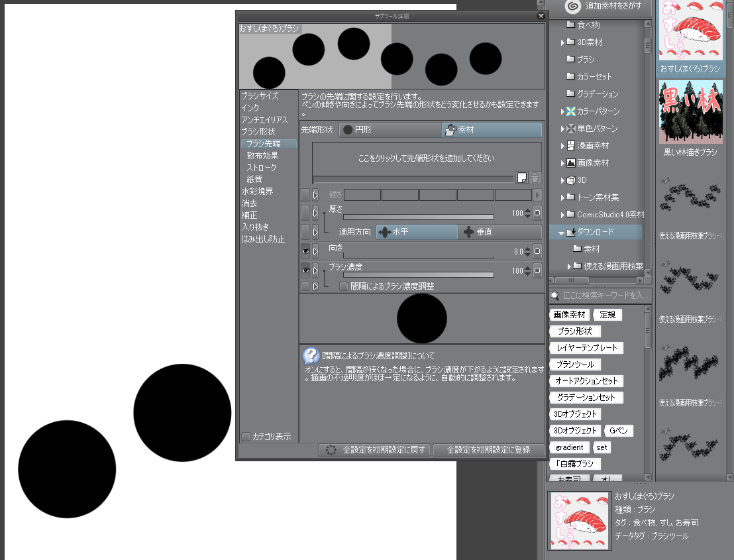Collapse the ダウンロード folder
This screenshot has height=560, width=734.
(562, 233)
